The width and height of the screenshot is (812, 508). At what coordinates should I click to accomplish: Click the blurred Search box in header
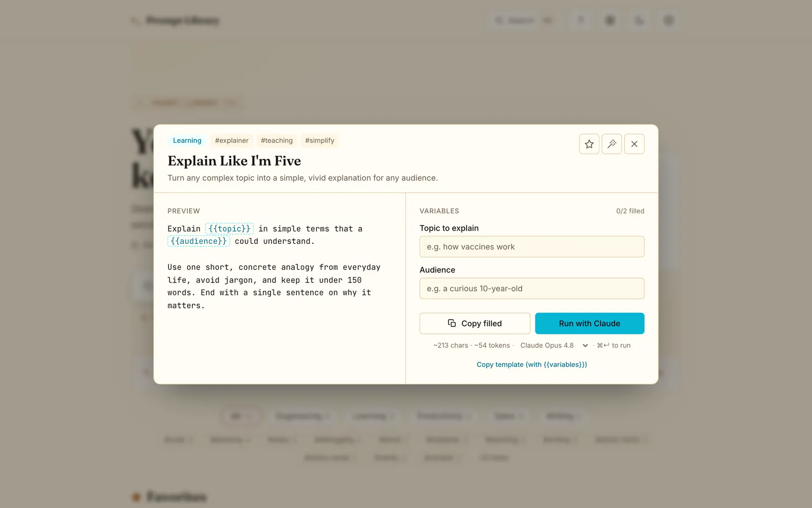tap(524, 20)
